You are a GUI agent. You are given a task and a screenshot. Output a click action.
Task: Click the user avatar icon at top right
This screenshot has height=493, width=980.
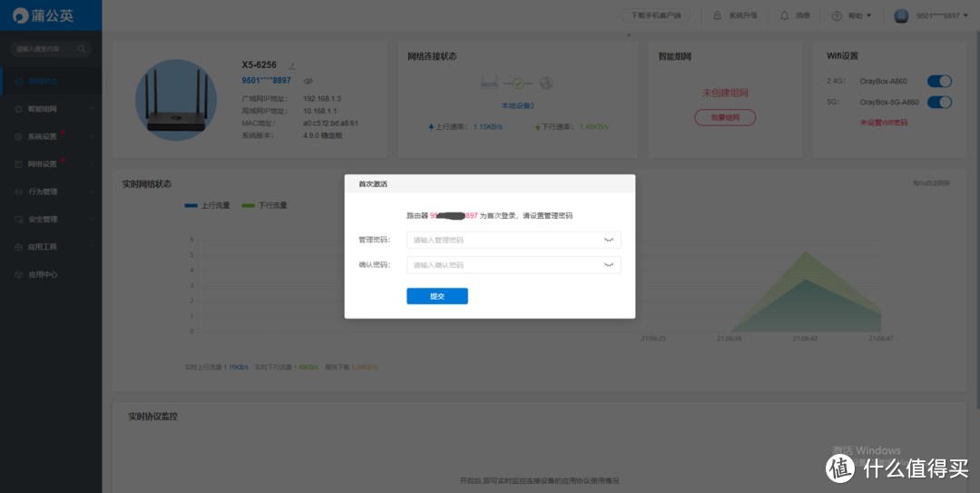pyautogui.click(x=901, y=15)
